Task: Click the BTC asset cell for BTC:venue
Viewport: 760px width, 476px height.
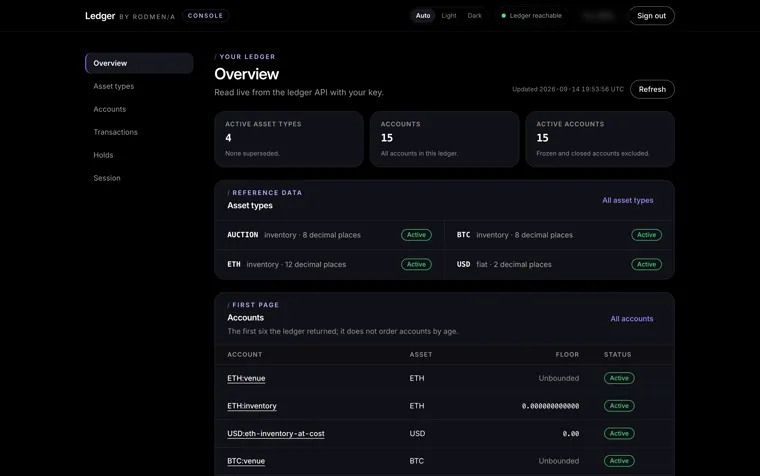Action: [x=417, y=461]
